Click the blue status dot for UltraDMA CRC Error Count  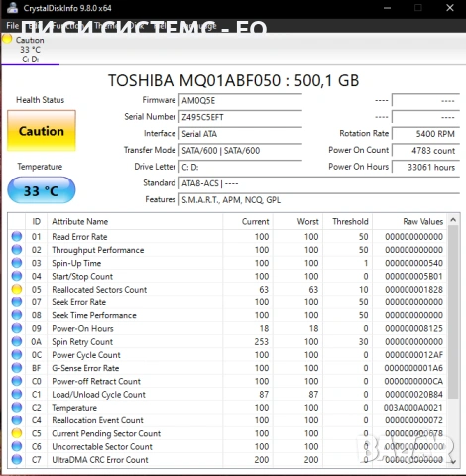coord(17,459)
